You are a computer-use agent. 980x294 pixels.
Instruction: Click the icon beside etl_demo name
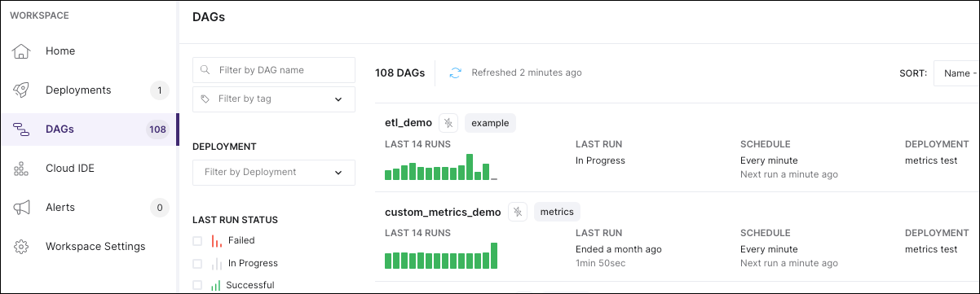[448, 123]
